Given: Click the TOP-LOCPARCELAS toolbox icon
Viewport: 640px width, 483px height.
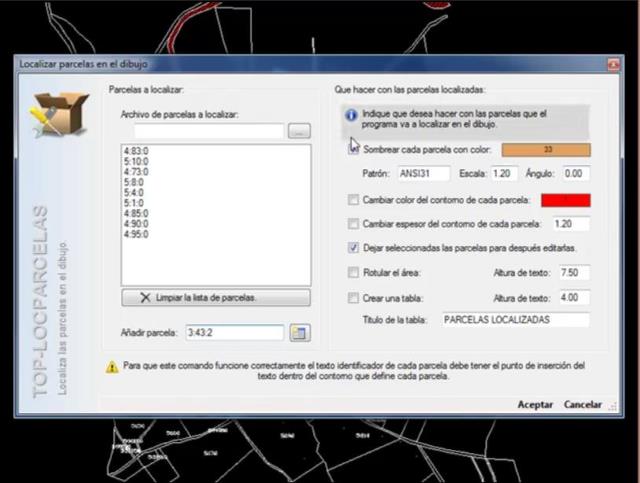Looking at the screenshot, I should (x=60, y=114).
